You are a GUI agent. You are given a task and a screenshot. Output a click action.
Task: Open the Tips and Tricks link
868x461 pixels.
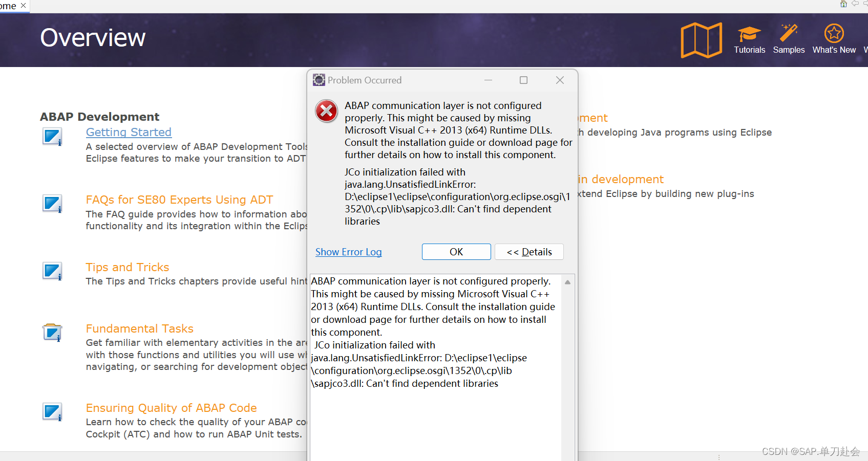128,267
